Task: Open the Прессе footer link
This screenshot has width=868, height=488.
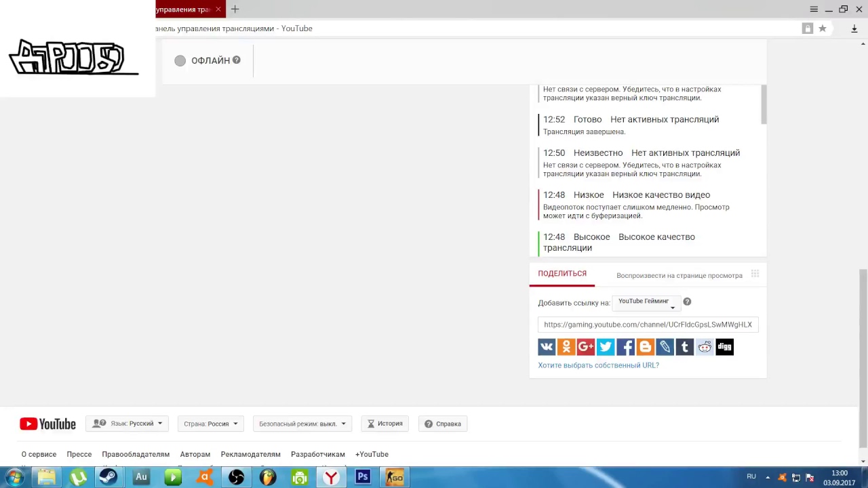Action: [x=79, y=454]
